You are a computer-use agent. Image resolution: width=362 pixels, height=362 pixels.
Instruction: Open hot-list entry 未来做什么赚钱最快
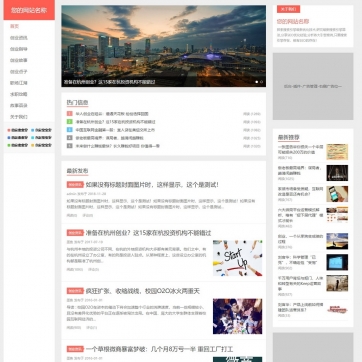pyautogui.click(x=118, y=146)
